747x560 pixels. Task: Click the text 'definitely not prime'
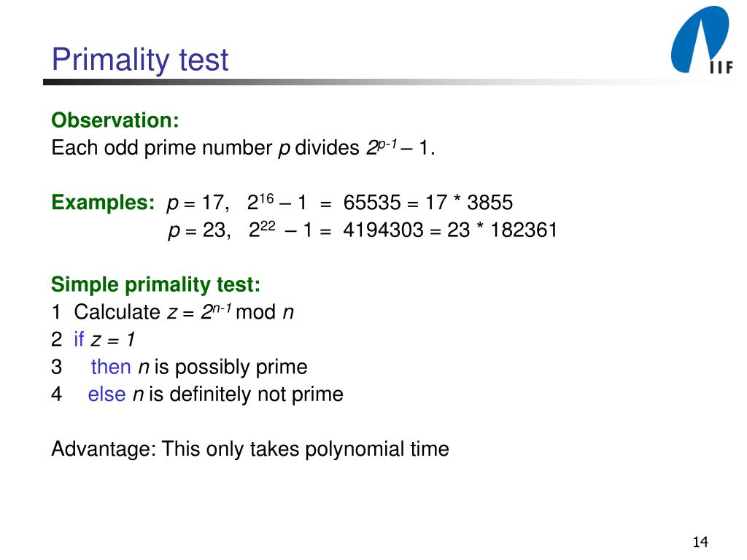pos(256,394)
